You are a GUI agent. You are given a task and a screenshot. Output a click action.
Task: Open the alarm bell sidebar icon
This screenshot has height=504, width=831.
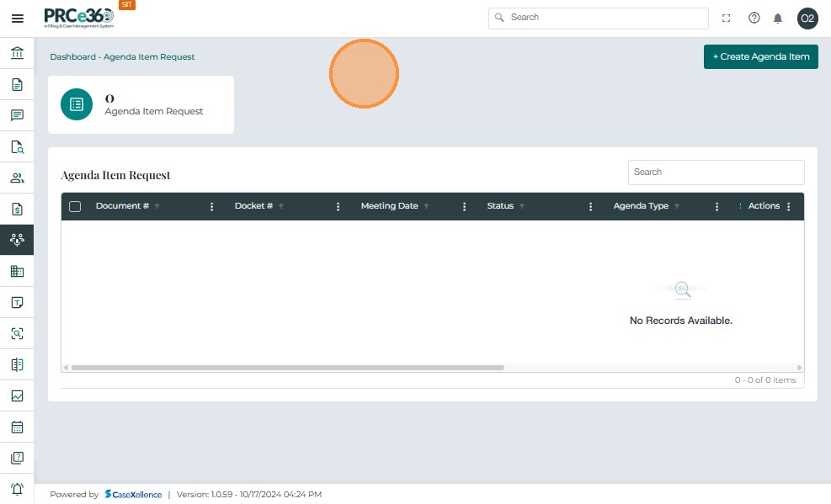coord(17,489)
